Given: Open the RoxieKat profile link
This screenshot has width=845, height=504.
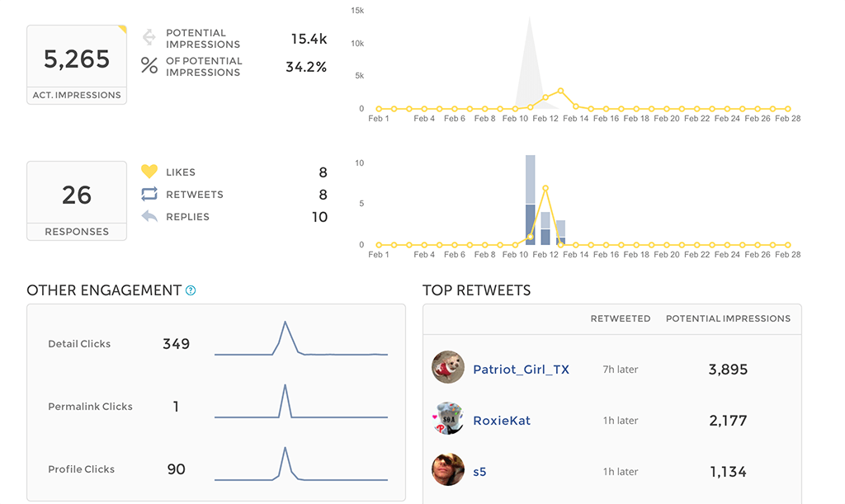Looking at the screenshot, I should (x=502, y=420).
